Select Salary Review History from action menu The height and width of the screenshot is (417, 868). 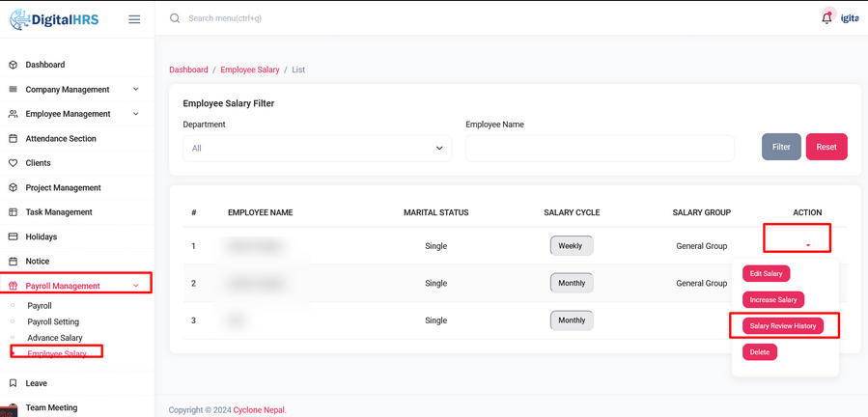(x=783, y=326)
